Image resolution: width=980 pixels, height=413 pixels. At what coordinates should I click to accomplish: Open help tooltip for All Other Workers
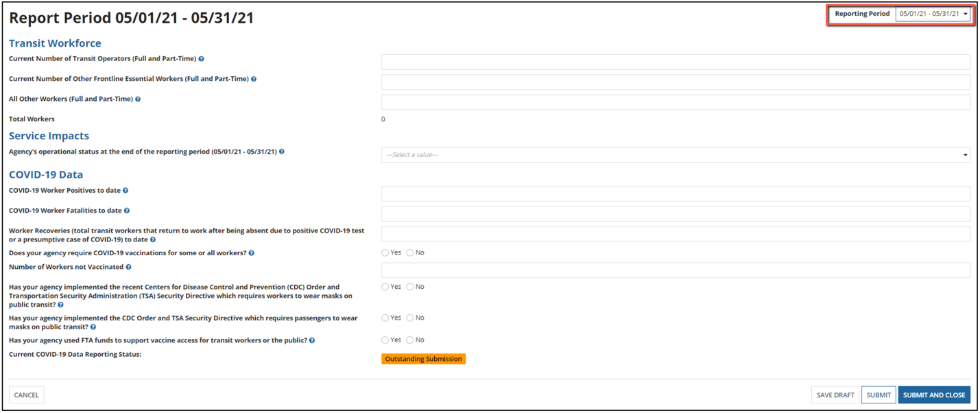[138, 99]
